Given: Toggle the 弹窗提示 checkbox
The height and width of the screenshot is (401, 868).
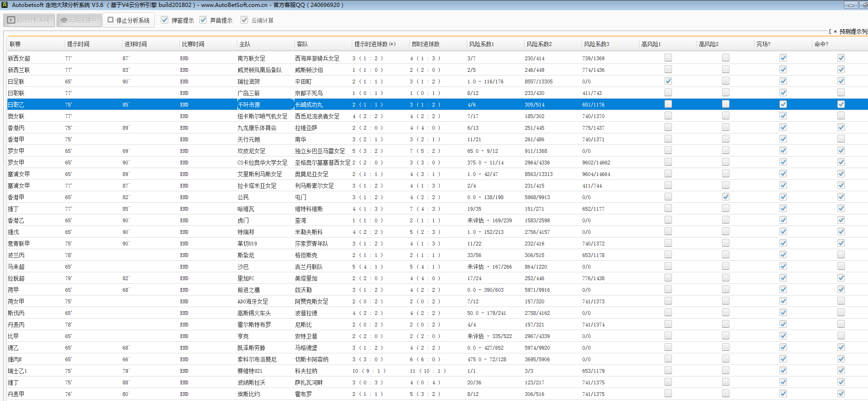Looking at the screenshot, I should click(165, 20).
